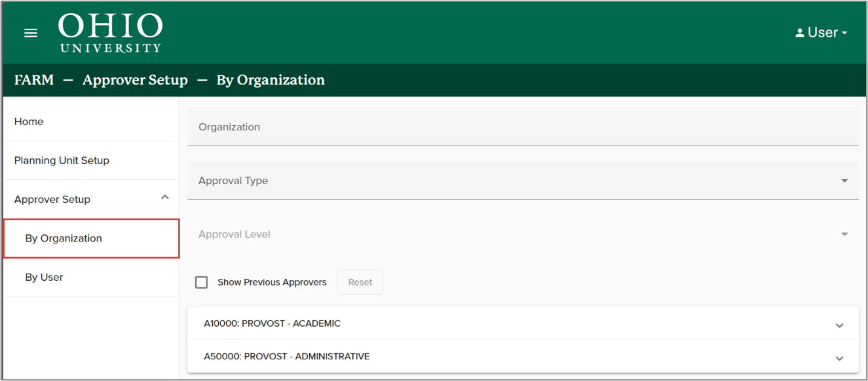This screenshot has height=381, width=868.
Task: Click the Ohio University logo
Action: 110,33
